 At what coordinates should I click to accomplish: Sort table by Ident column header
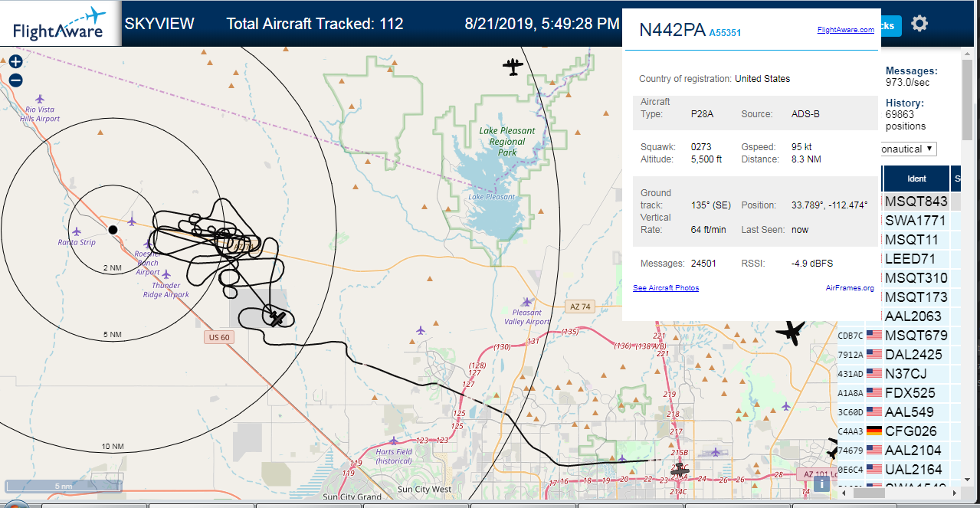click(916, 179)
